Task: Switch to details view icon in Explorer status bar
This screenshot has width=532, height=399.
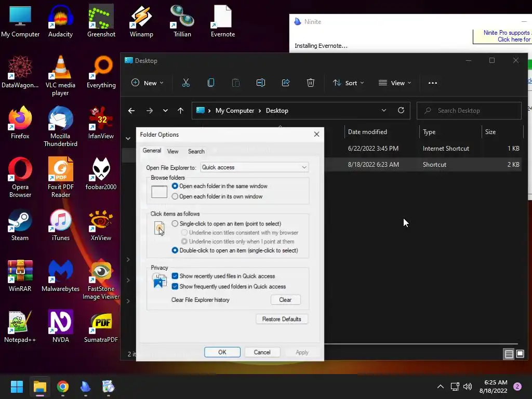Action: (x=509, y=354)
